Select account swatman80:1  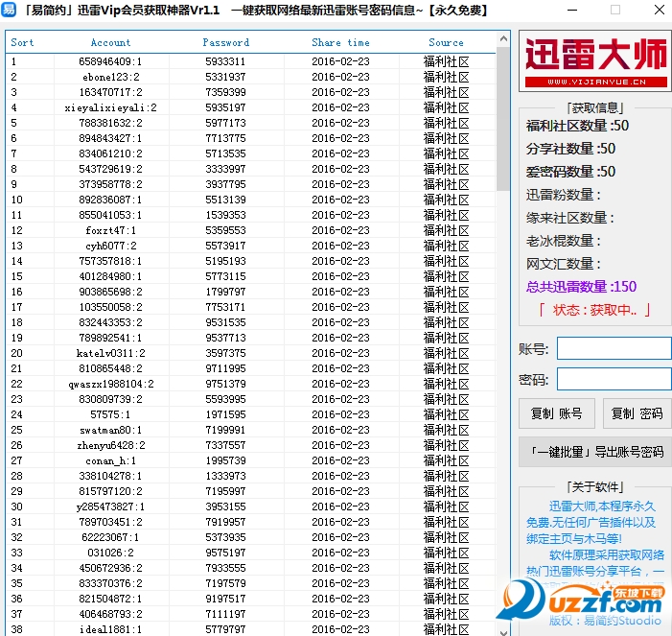[x=110, y=430]
